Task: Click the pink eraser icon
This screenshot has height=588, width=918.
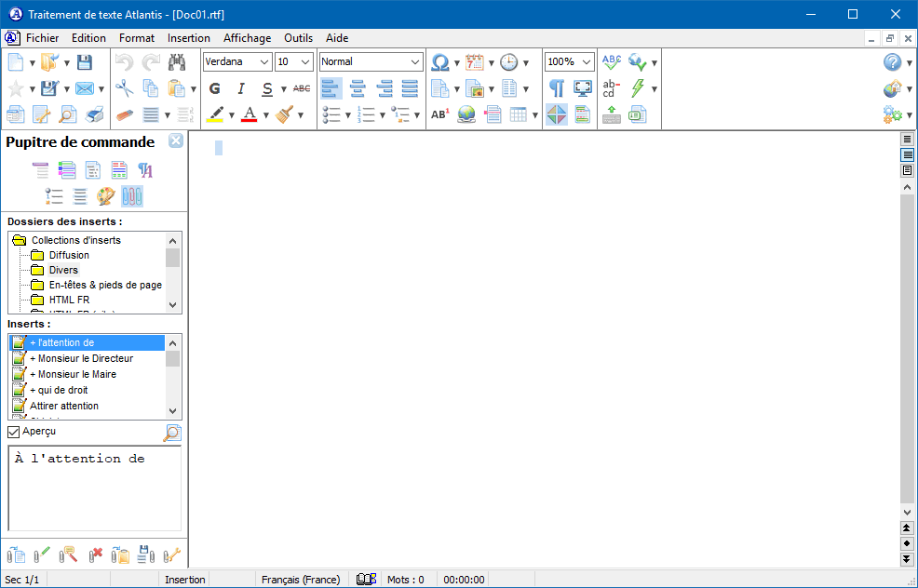Action: [x=125, y=114]
